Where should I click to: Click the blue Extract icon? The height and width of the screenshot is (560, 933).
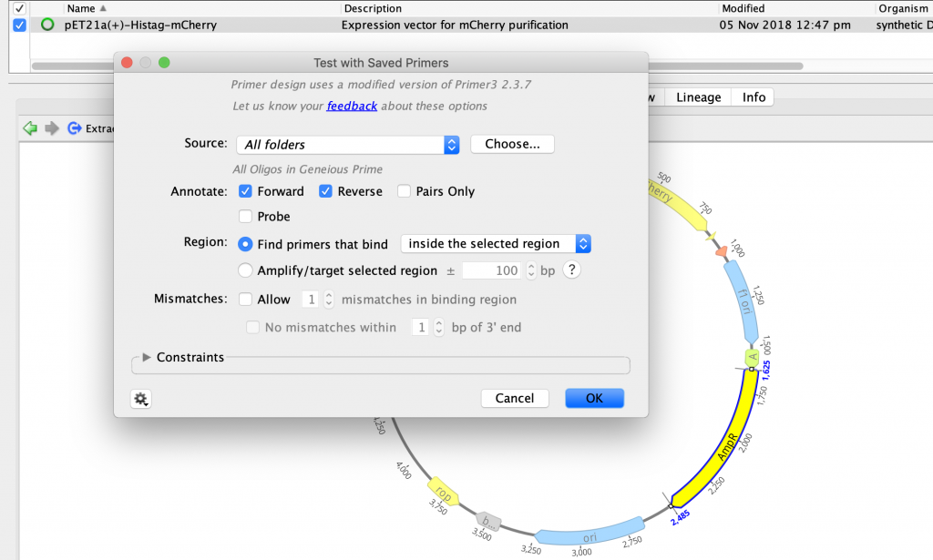click(x=75, y=128)
